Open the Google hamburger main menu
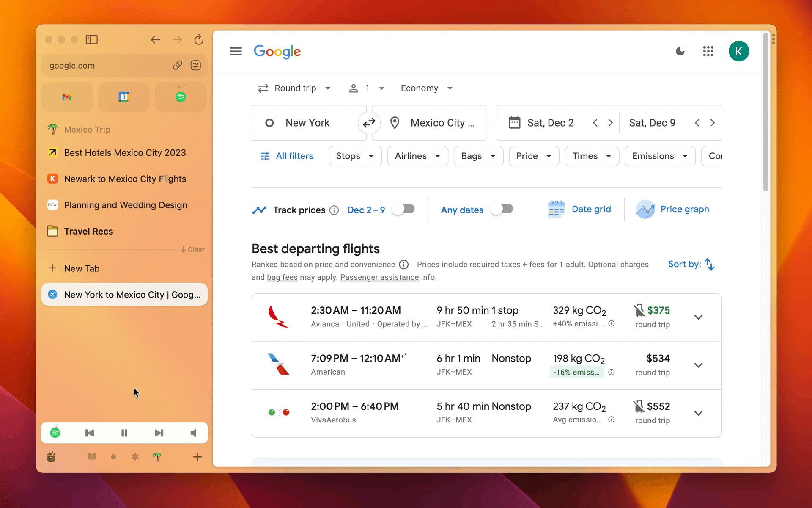812x508 pixels. click(236, 51)
